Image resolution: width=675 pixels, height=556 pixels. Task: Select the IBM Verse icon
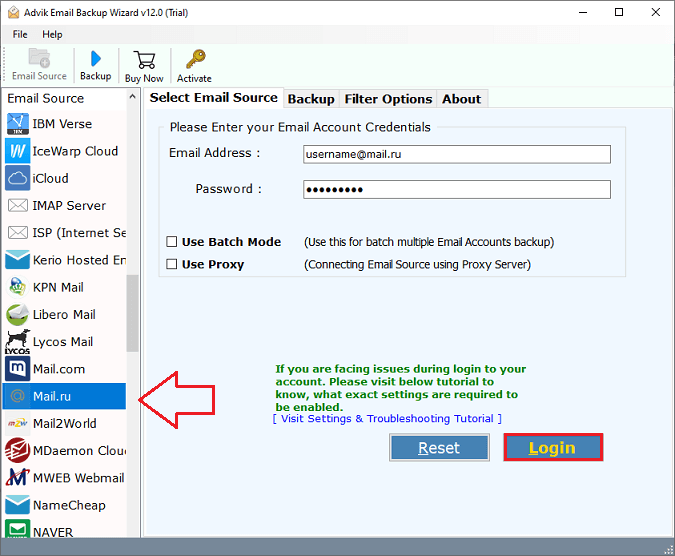pos(18,124)
